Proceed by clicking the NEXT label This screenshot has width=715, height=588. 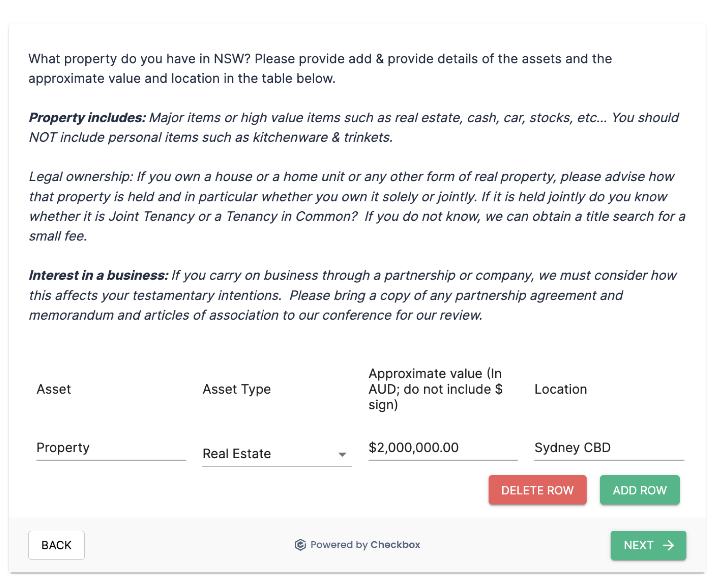click(638, 545)
